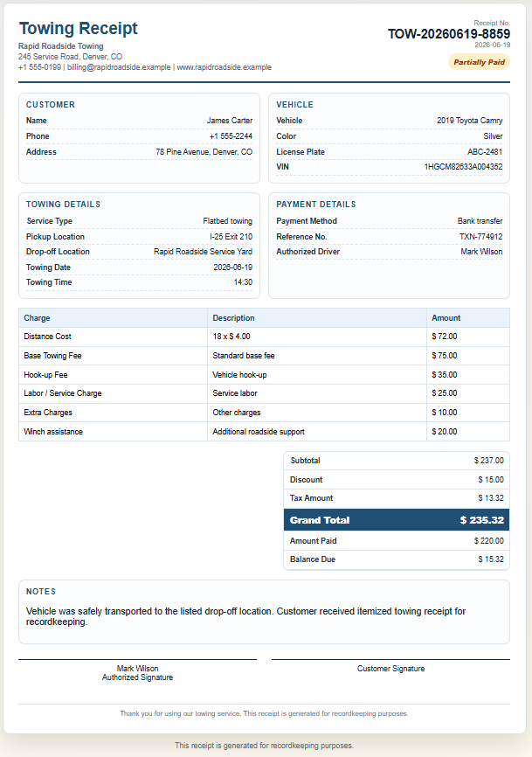Click 'Mark Wilson' above 'Authorized Signature'

coord(137,669)
